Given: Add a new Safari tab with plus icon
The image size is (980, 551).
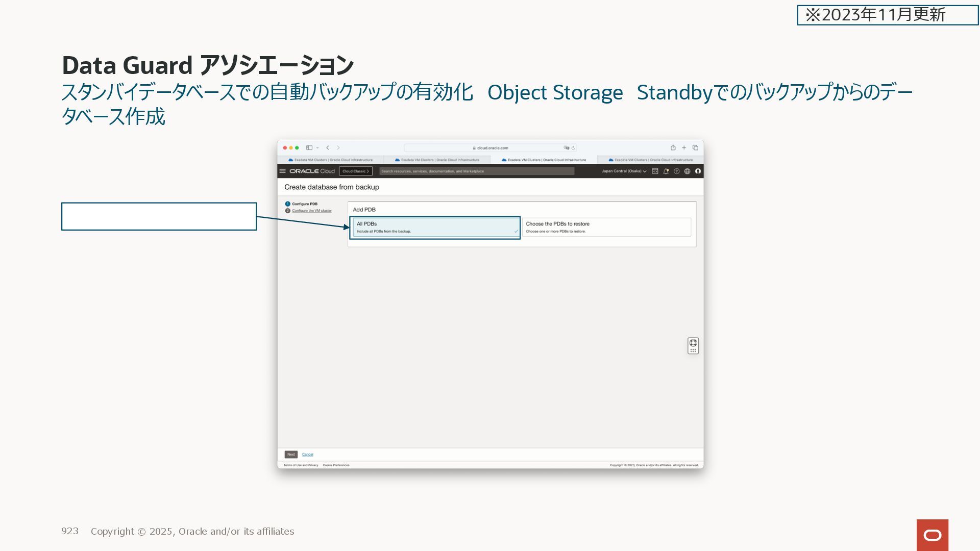Looking at the screenshot, I should pyautogui.click(x=684, y=147).
